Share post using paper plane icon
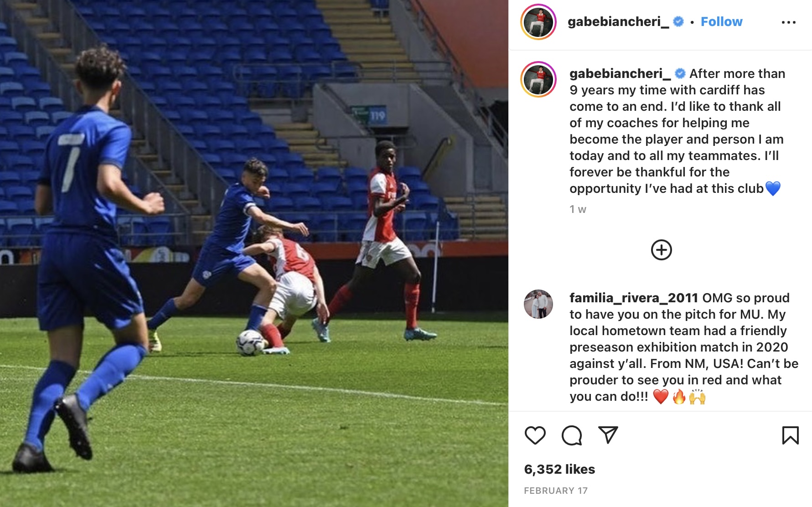 point(608,435)
